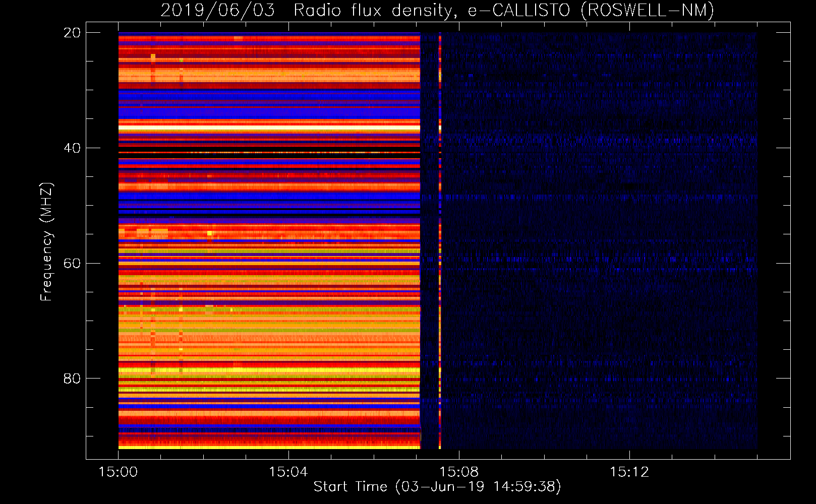This screenshot has height=504, width=816.
Task: Click the 20 frequency tick label
Action: click(72, 33)
